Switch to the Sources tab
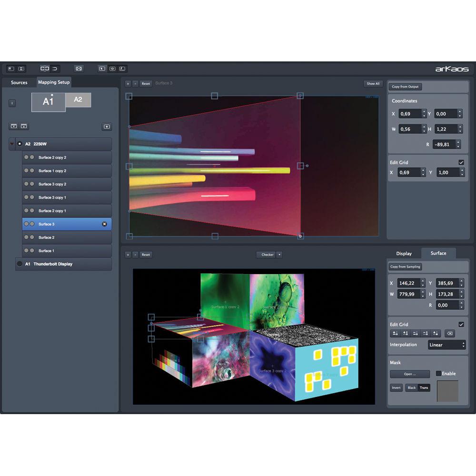The width and height of the screenshot is (476, 476). coord(19,82)
